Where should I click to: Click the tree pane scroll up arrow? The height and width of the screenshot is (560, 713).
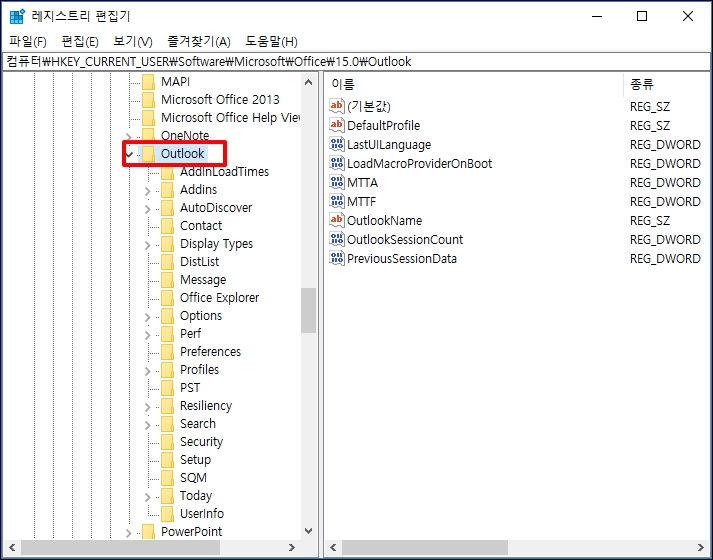308,82
